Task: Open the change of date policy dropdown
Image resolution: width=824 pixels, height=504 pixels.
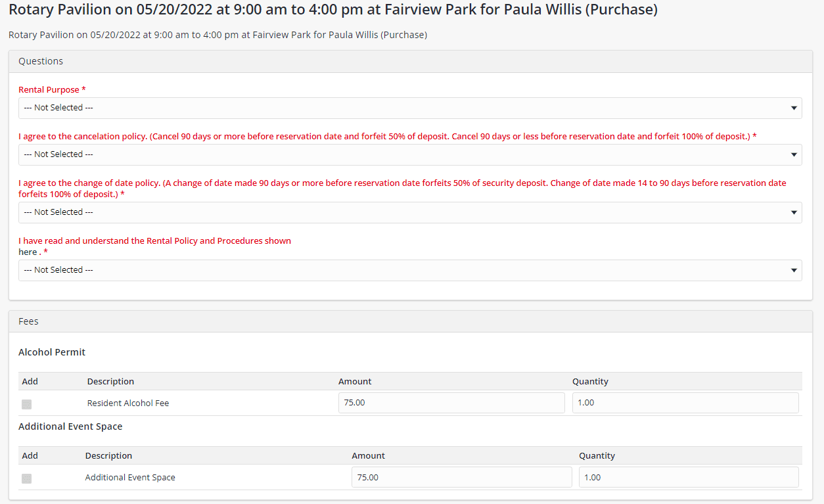Action: (x=409, y=212)
